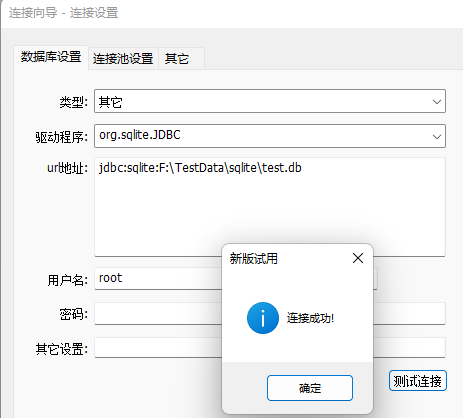Expand the 驱动程序 dropdown arrow

coord(437,136)
